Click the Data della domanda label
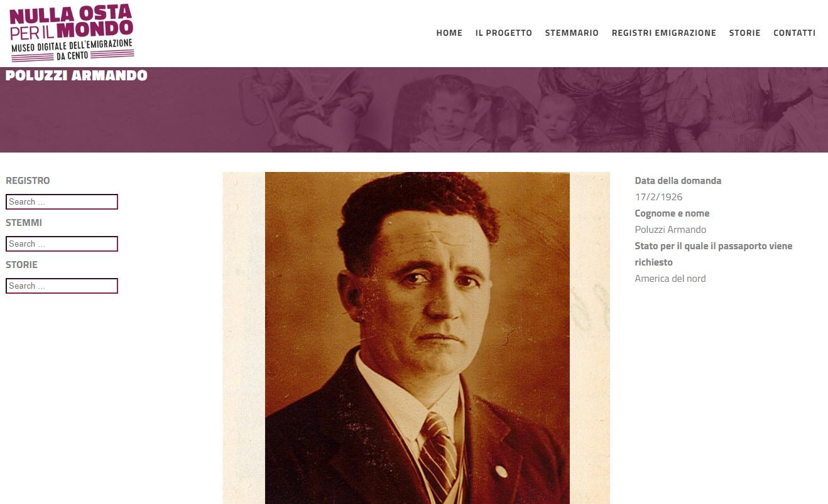The height and width of the screenshot is (504, 828). click(678, 181)
